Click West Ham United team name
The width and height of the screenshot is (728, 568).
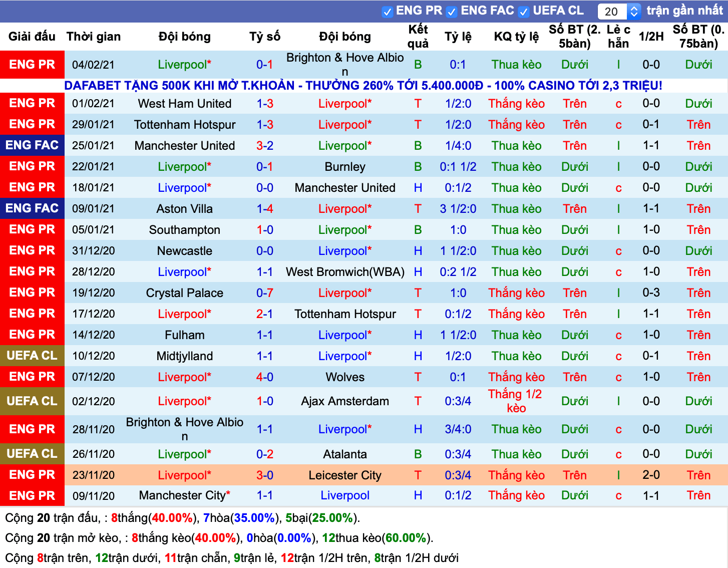[185, 104]
